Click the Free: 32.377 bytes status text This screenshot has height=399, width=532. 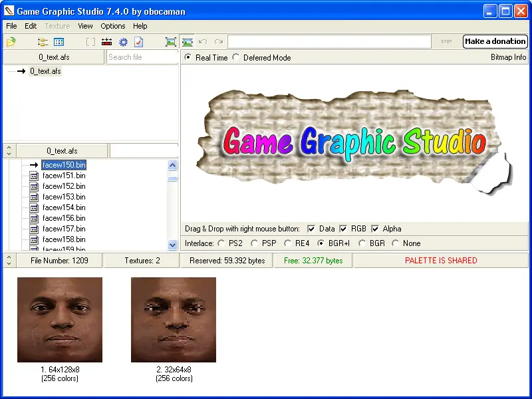click(313, 261)
